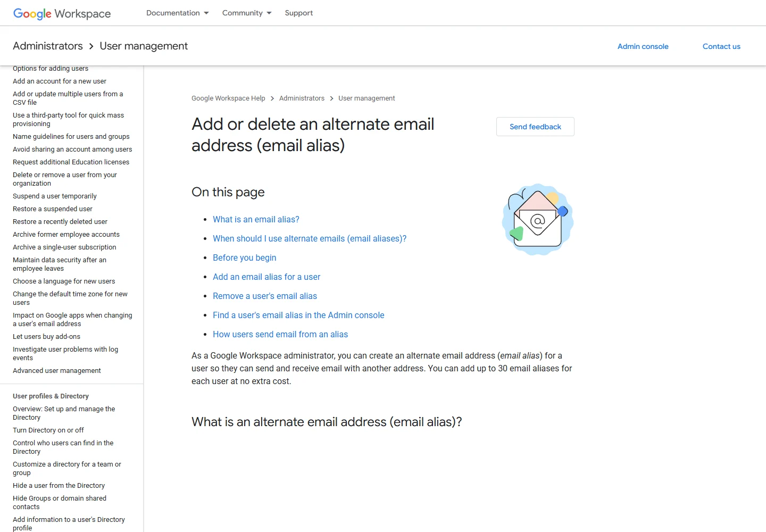Open the Support menu item

pos(298,13)
